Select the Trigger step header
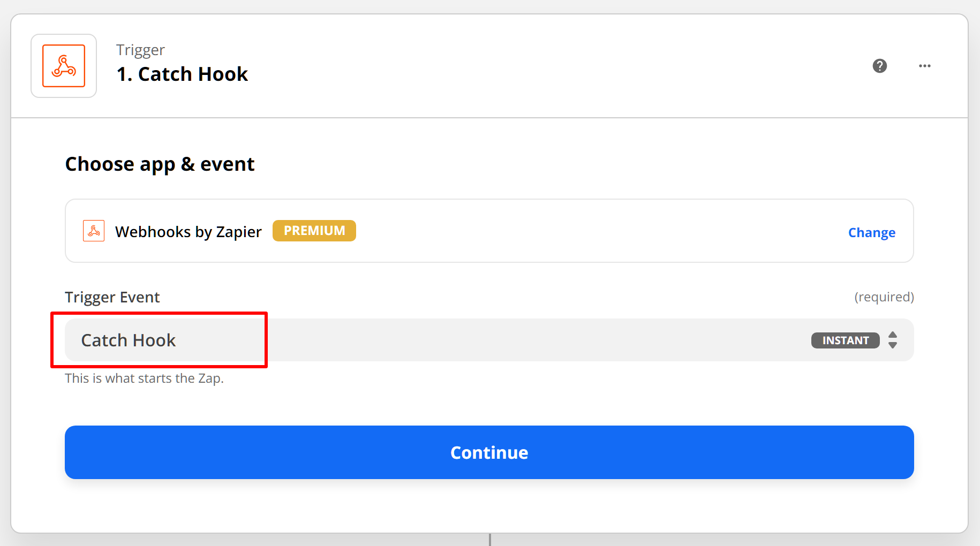Viewport: 980px width, 546px height. click(x=140, y=49)
